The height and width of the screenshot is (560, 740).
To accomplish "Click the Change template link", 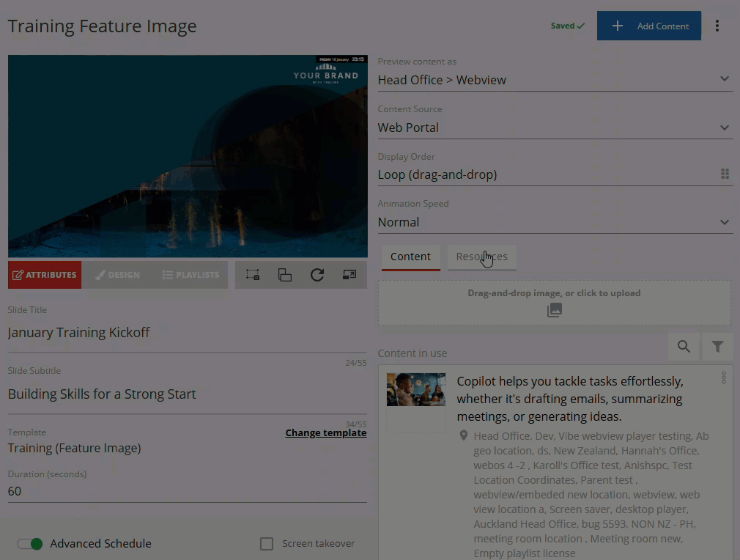I will coord(325,432).
